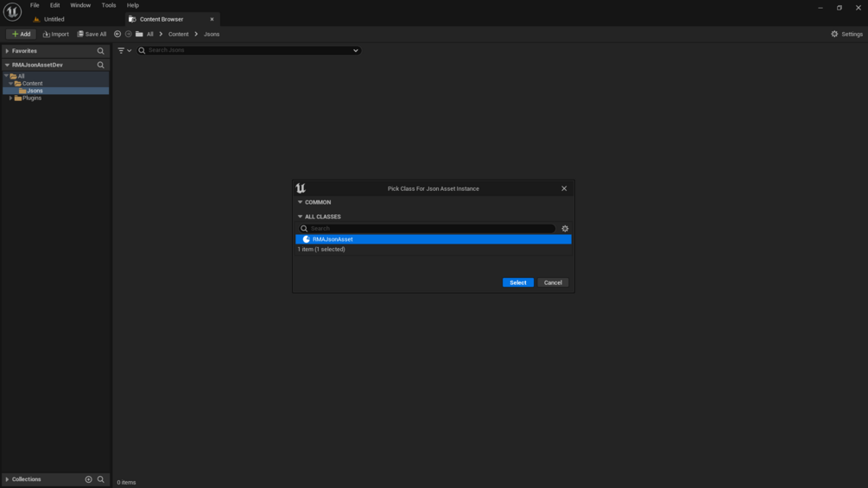Open Content Browser Settings
Screen dimensions: 868x488
(846, 35)
